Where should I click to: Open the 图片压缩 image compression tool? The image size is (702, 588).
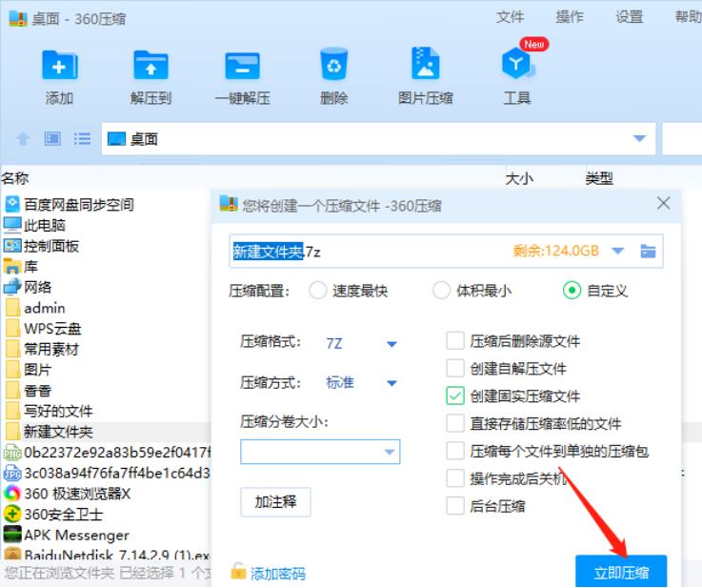[x=425, y=65]
